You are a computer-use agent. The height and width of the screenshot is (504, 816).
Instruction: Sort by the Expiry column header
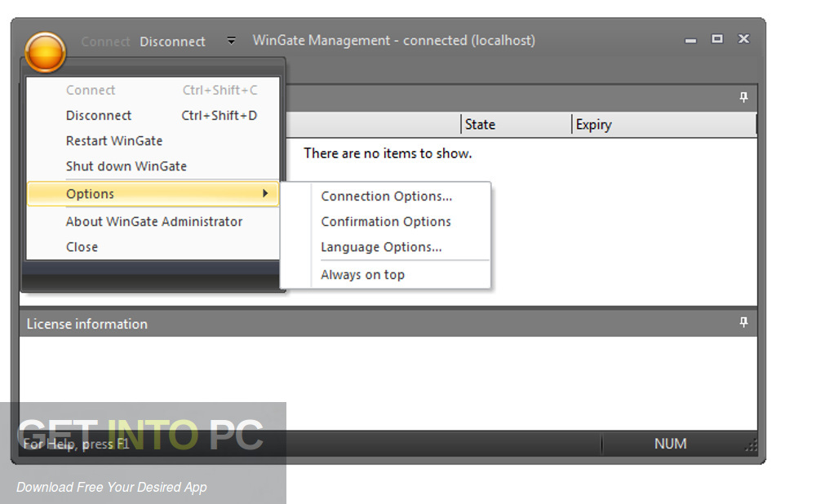[663, 124]
